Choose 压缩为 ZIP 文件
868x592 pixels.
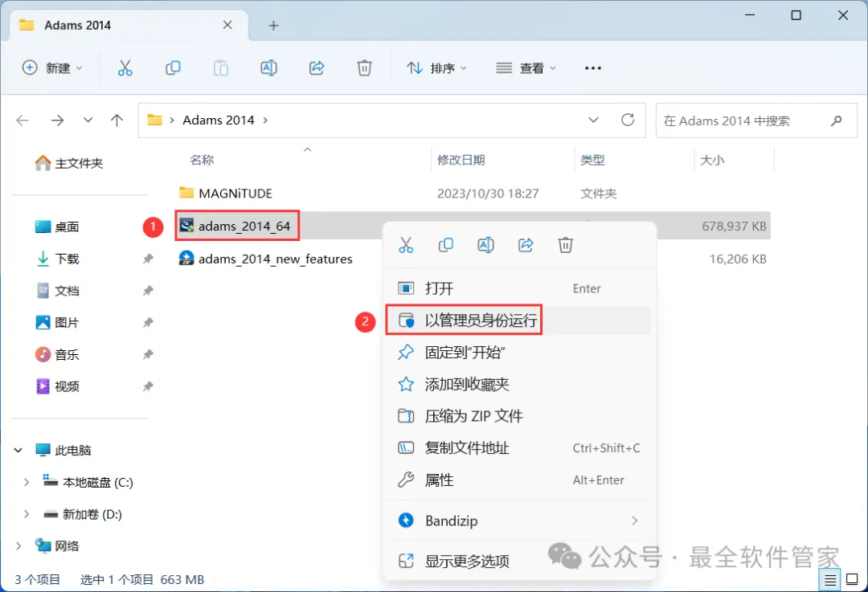click(519, 416)
